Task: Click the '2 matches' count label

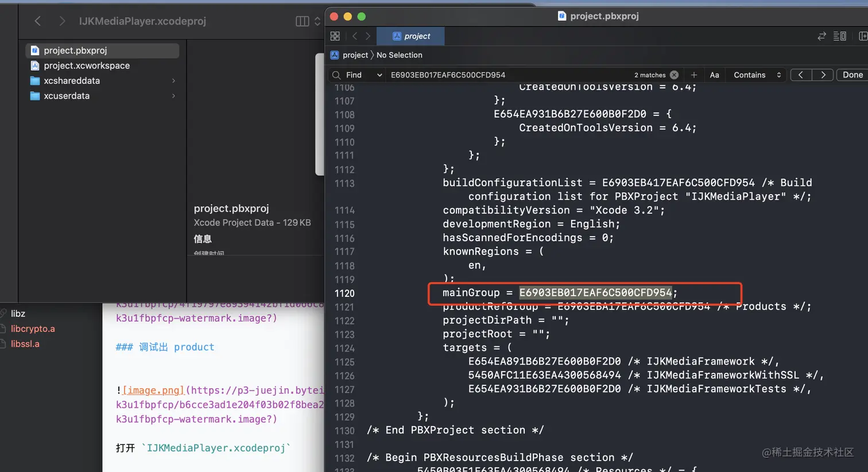Action: coord(650,75)
